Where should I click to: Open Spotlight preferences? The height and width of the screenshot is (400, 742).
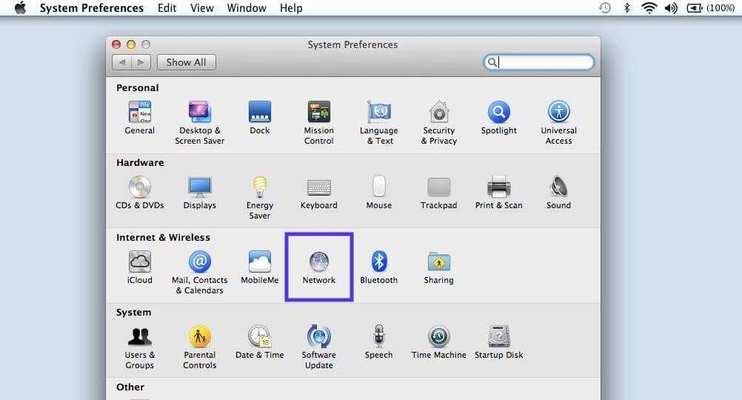click(x=499, y=118)
